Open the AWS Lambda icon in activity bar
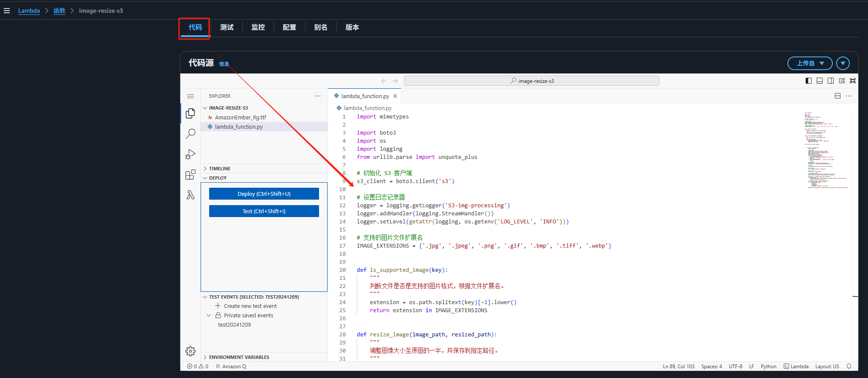868x378 pixels. pyautogui.click(x=190, y=195)
